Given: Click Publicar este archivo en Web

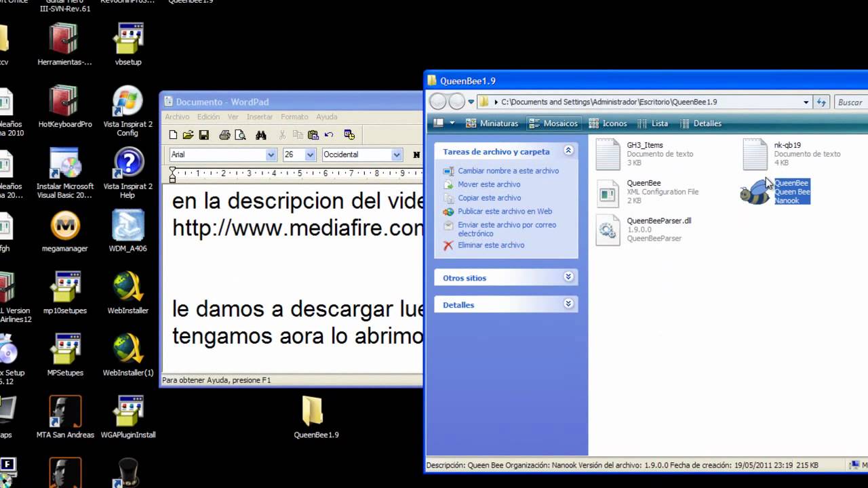Looking at the screenshot, I should point(505,211).
